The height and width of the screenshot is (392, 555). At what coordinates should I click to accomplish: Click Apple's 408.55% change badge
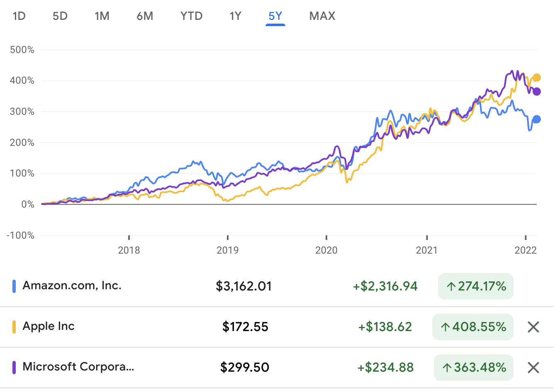473,327
